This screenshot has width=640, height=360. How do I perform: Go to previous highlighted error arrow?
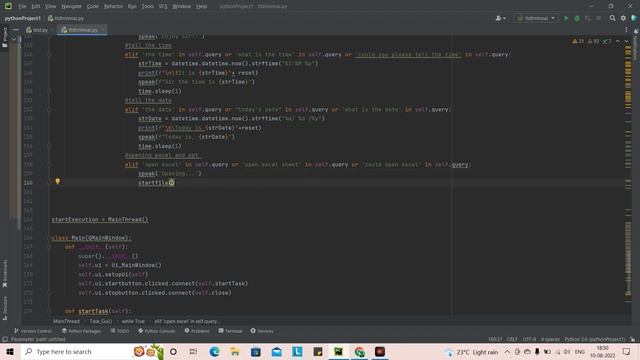[x=618, y=41]
